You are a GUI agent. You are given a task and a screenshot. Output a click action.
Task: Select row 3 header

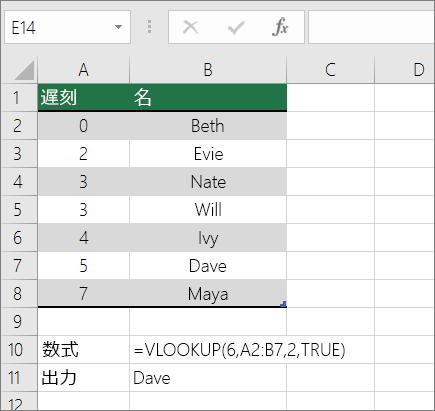click(x=19, y=154)
